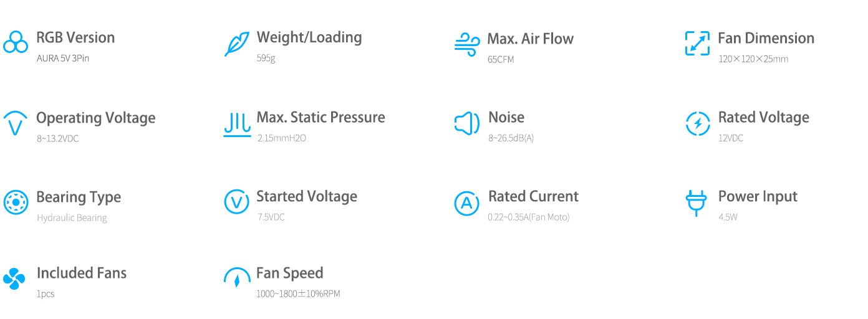This screenshot has height=319, width=868.
Task: Click the Operating Voltage V icon
Action: [x=16, y=123]
